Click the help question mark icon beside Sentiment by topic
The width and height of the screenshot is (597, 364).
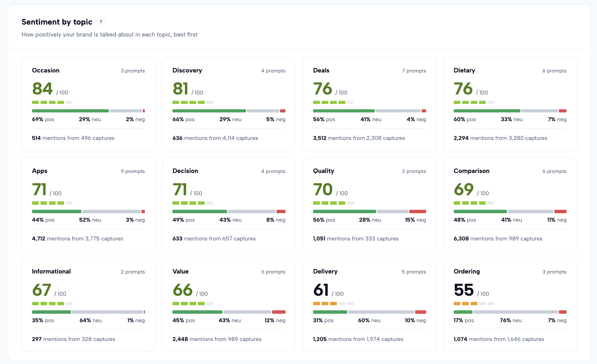(x=101, y=22)
